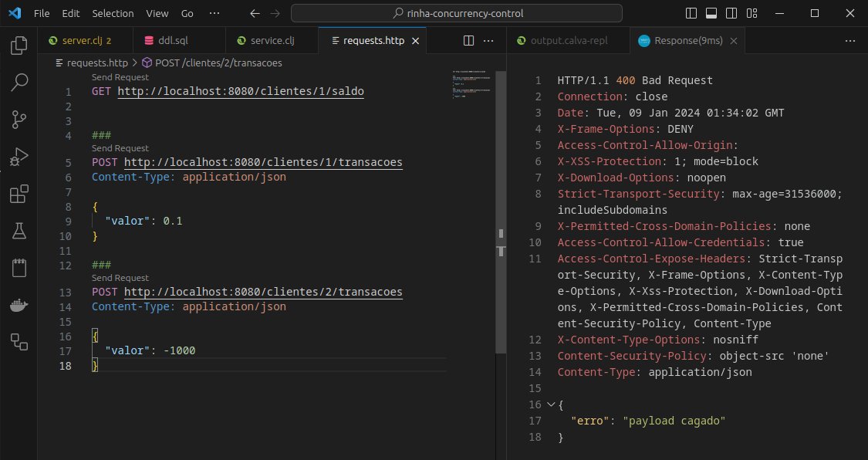
Task: Switch to server.clj tab
Action: (85, 40)
